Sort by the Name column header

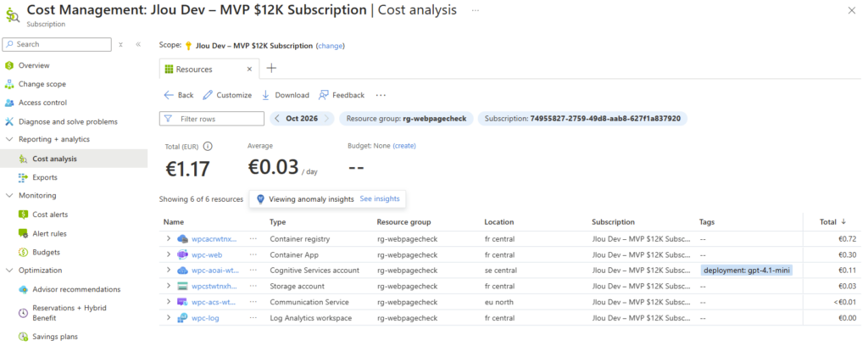[x=173, y=222]
